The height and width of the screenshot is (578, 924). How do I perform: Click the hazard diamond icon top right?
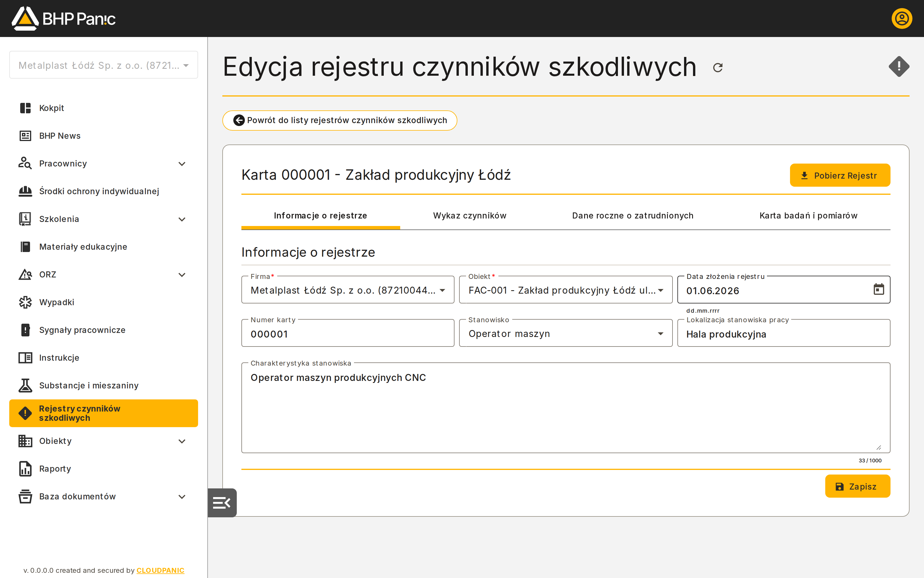899,66
